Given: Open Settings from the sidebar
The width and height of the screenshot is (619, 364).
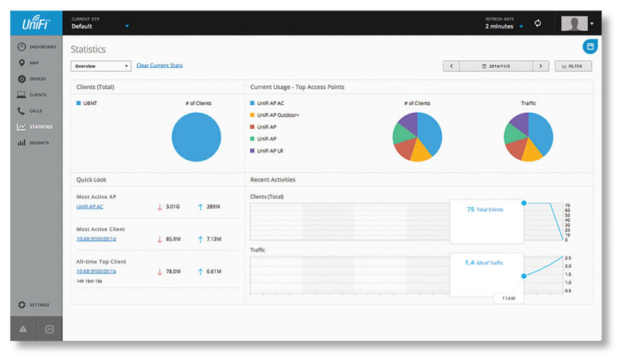Looking at the screenshot, I should coord(33,304).
